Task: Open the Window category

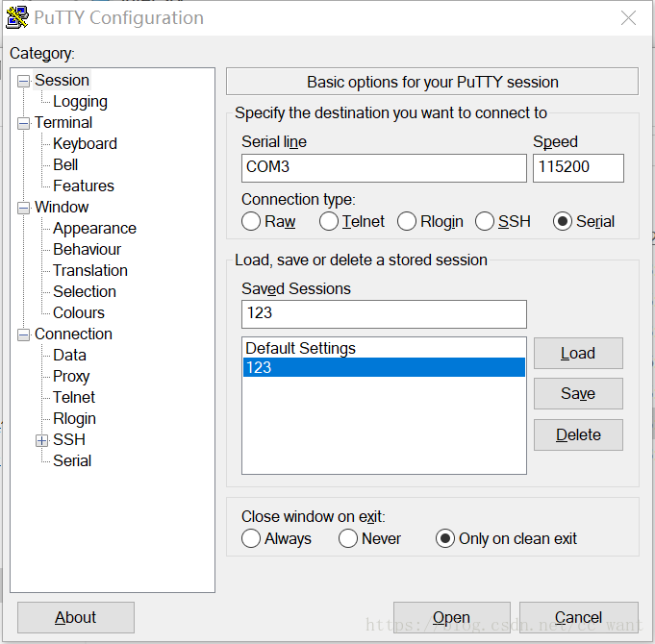Action: pyautogui.click(x=62, y=207)
